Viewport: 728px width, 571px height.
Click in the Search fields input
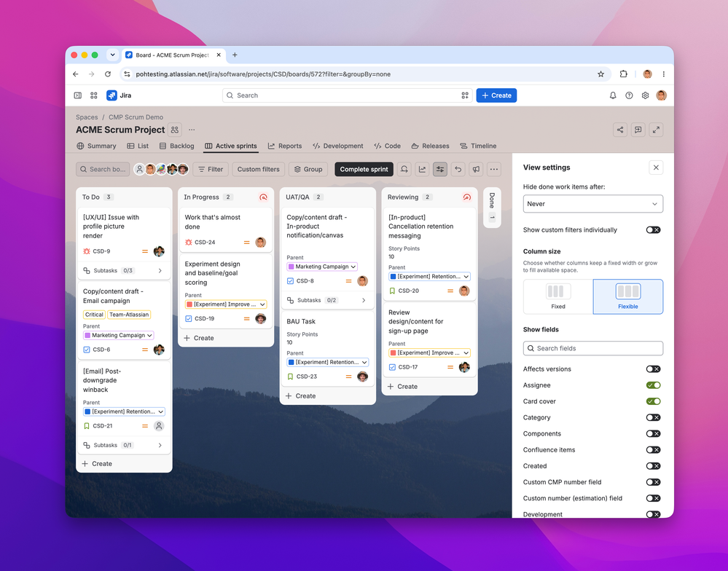pos(593,348)
